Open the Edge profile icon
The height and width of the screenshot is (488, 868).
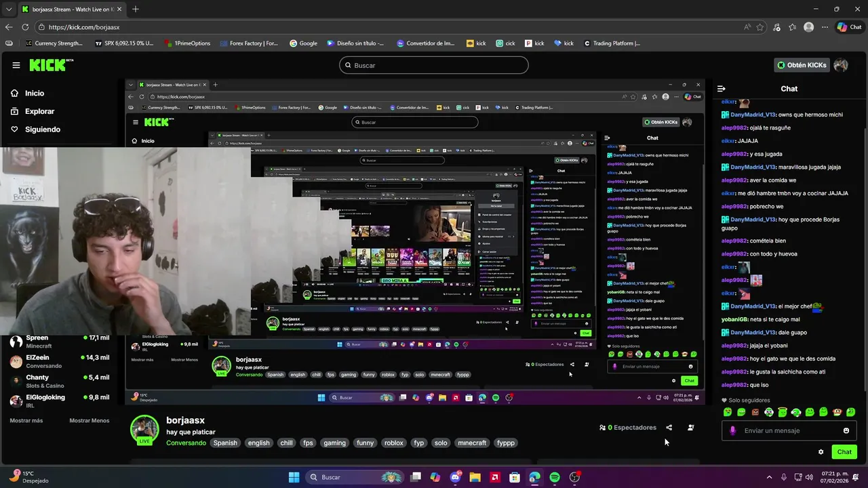(x=808, y=27)
